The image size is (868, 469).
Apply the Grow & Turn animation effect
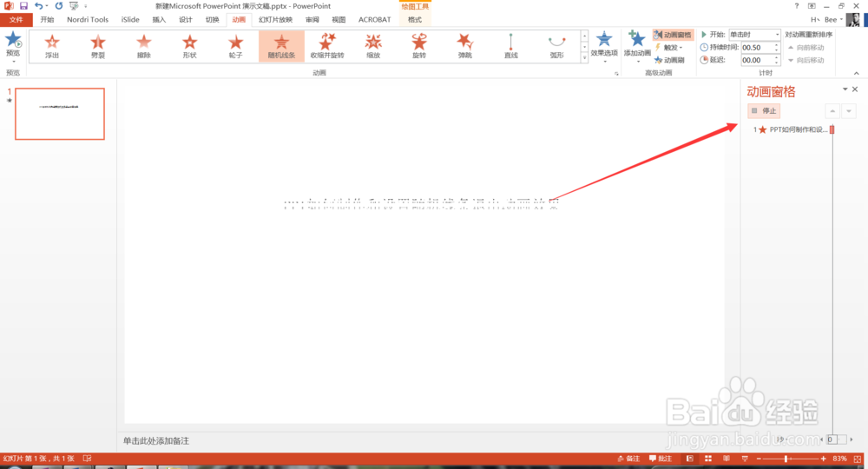(328, 46)
